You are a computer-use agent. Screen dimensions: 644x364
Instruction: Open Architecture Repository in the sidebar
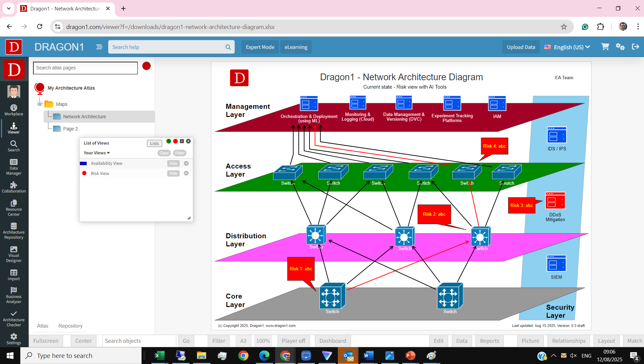14,231
